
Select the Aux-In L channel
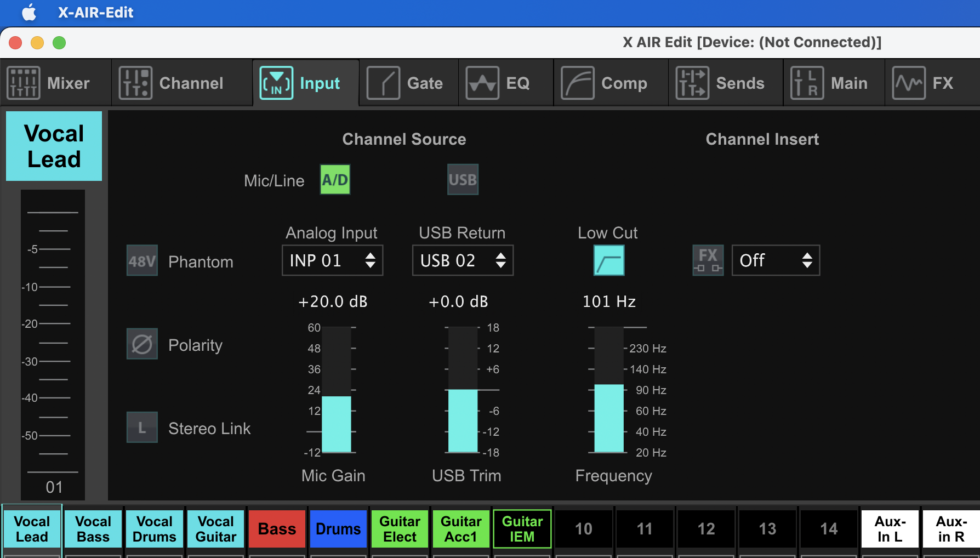point(890,529)
